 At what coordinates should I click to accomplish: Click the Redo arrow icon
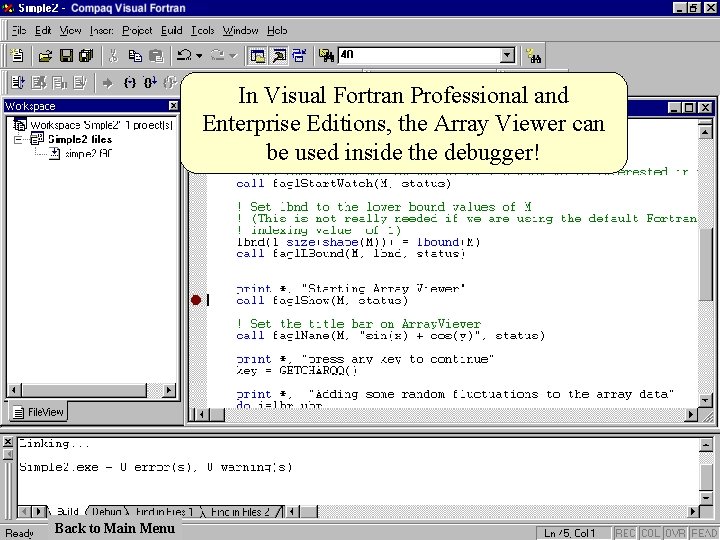point(217,56)
